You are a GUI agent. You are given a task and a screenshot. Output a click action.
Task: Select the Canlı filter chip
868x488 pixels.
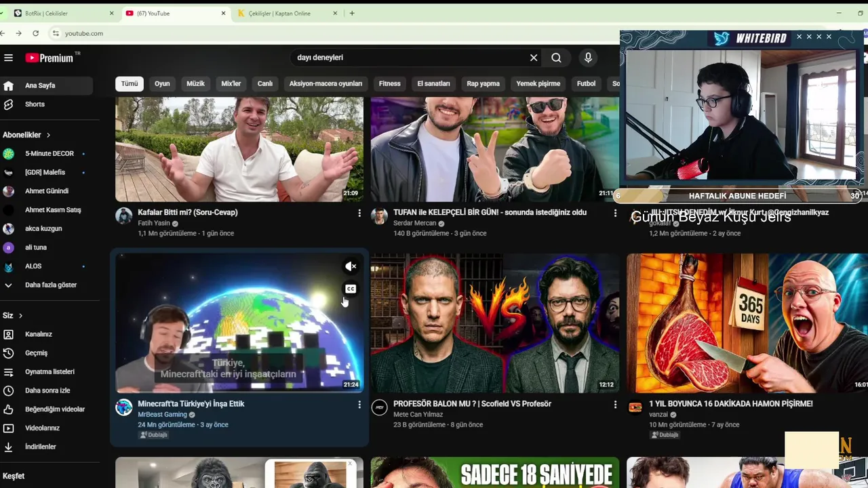265,83
